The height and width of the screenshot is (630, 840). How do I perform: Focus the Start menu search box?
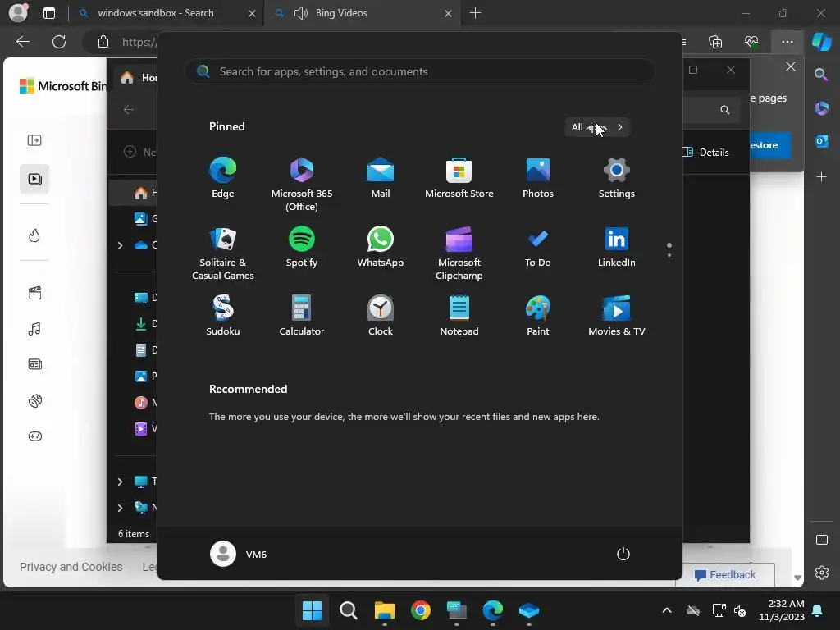(x=420, y=71)
